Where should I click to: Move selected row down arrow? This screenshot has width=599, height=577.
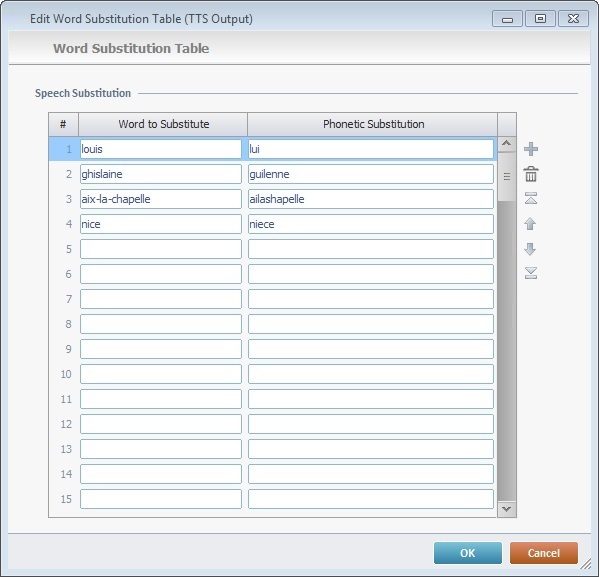point(530,249)
